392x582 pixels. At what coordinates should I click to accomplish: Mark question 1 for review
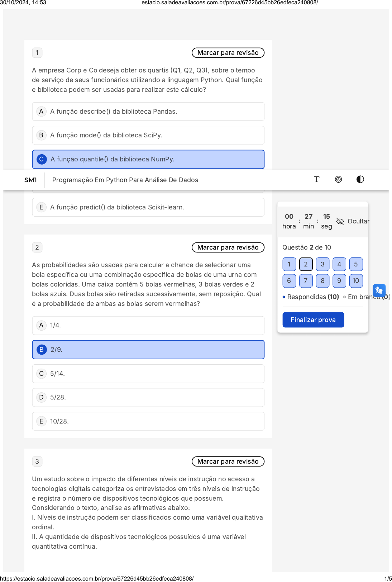(x=228, y=53)
